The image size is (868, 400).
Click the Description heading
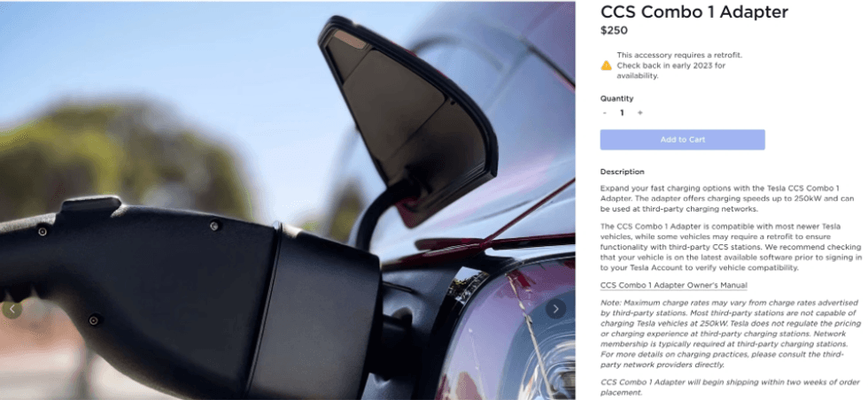(x=622, y=172)
